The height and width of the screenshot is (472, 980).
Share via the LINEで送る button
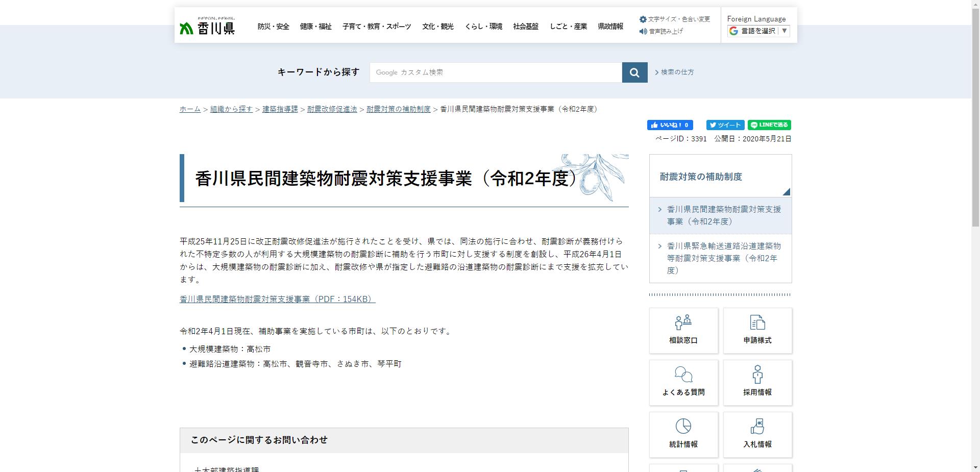769,125
